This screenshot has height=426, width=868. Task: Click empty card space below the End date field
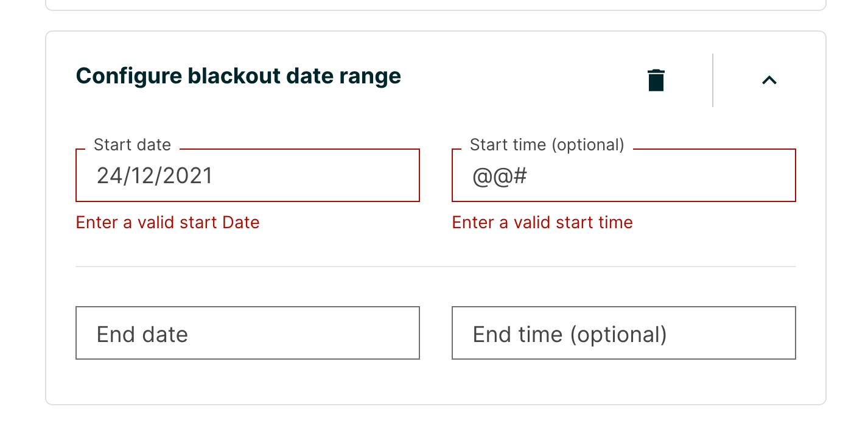pos(248,382)
